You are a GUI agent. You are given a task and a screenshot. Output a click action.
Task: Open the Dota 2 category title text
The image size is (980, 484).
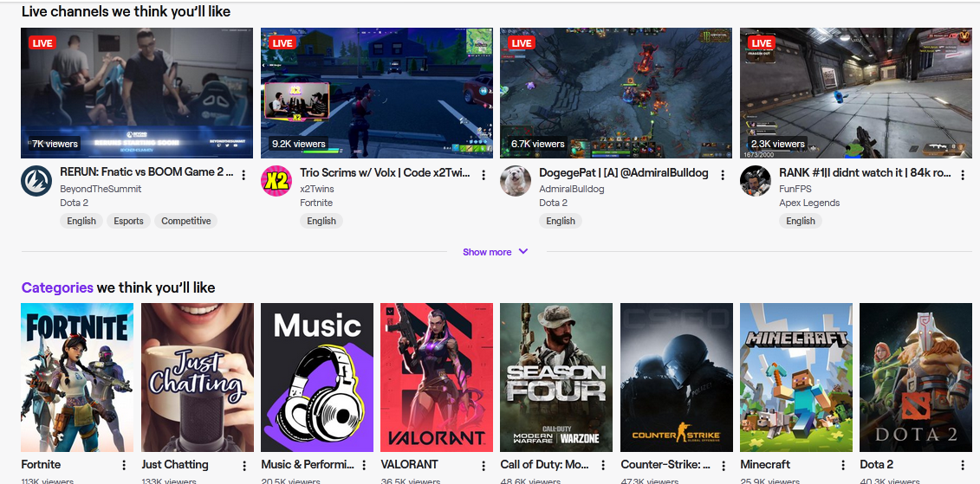876,465
